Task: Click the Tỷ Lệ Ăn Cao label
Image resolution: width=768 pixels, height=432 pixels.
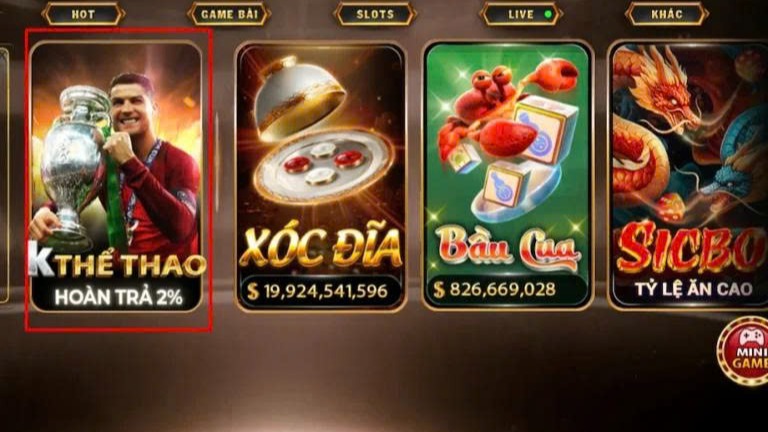Action: 694,289
